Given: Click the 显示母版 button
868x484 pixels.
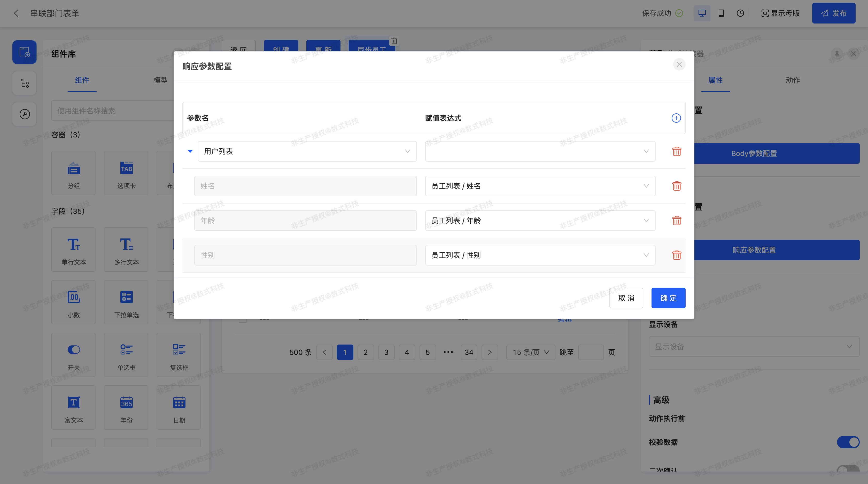Looking at the screenshot, I should coord(780,13).
